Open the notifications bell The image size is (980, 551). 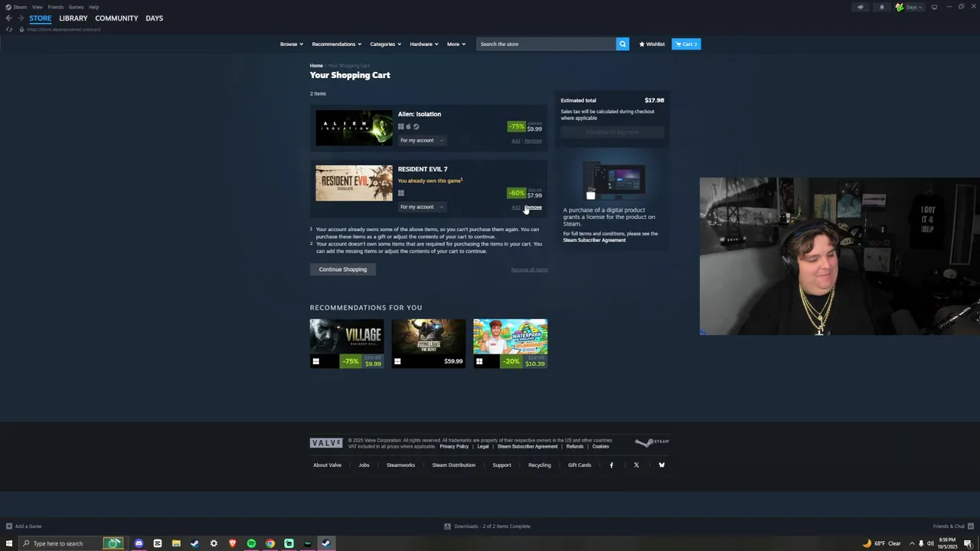click(881, 7)
